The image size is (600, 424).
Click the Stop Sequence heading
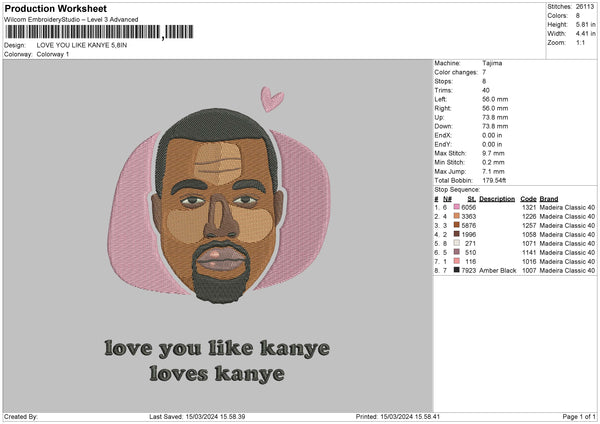point(457,189)
